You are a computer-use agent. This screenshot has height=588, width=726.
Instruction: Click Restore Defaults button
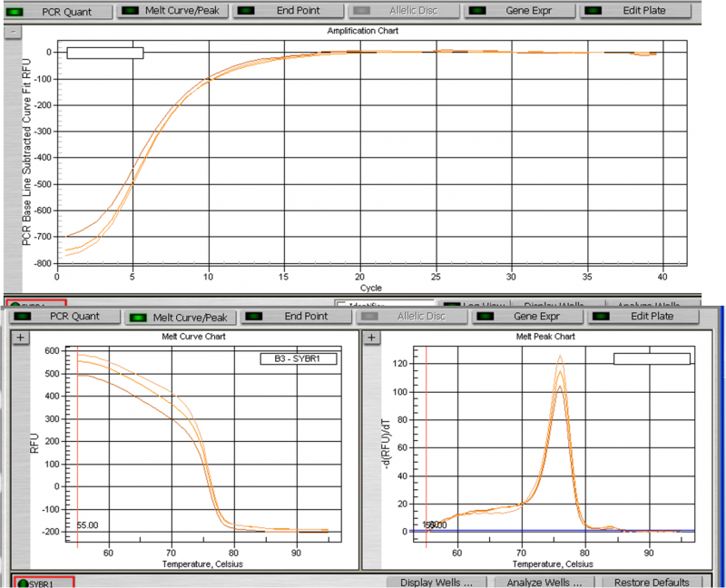point(652,583)
